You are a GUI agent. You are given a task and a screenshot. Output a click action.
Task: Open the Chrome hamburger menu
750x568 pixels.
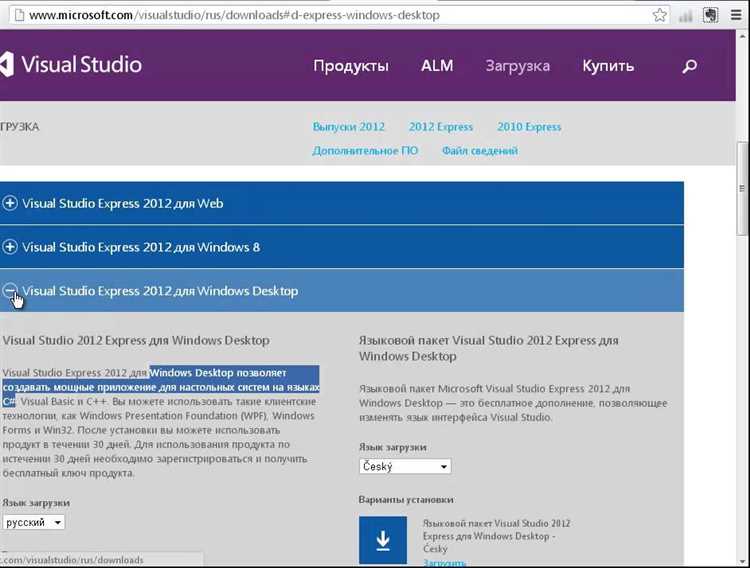737,15
